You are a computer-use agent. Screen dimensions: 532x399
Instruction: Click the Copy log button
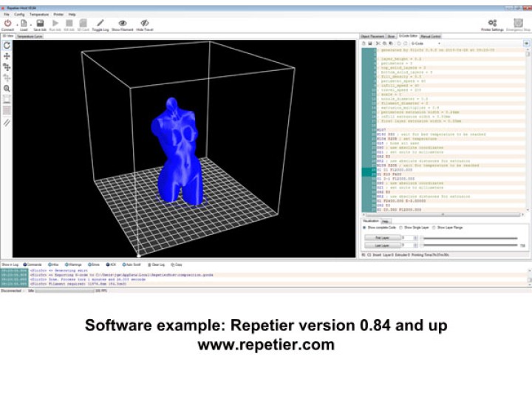click(x=177, y=265)
